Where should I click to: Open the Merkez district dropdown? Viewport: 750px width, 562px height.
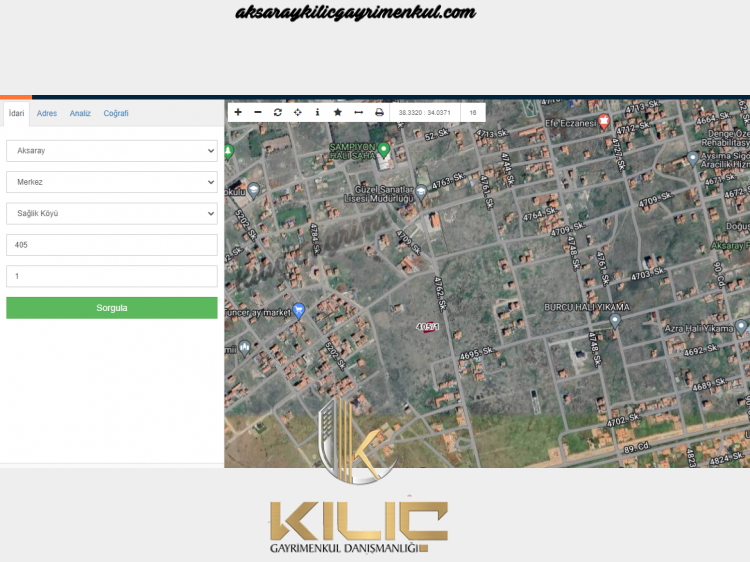point(111,182)
